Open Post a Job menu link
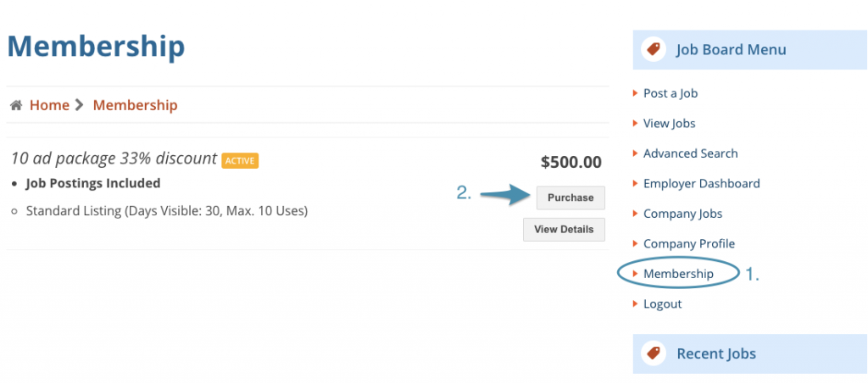This screenshot has width=868, height=384. [x=670, y=93]
